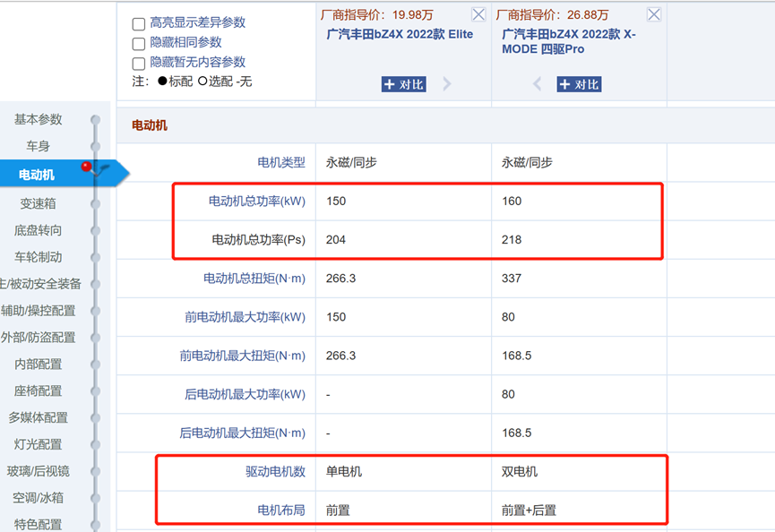This screenshot has width=775, height=532.
Task: Select Elite price 19.98万
Action: (x=412, y=15)
